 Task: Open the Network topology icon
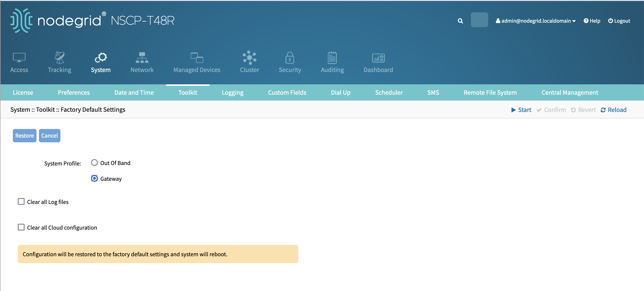(142, 58)
